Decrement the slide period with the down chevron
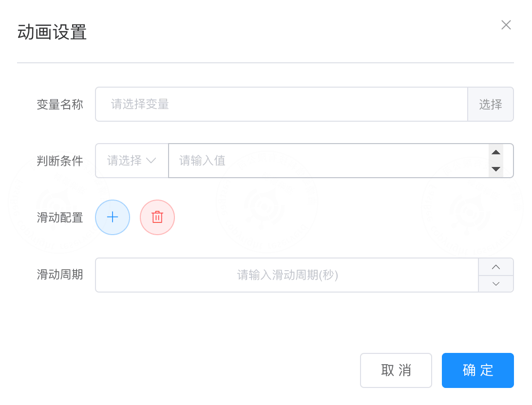532x405 pixels. point(495,284)
